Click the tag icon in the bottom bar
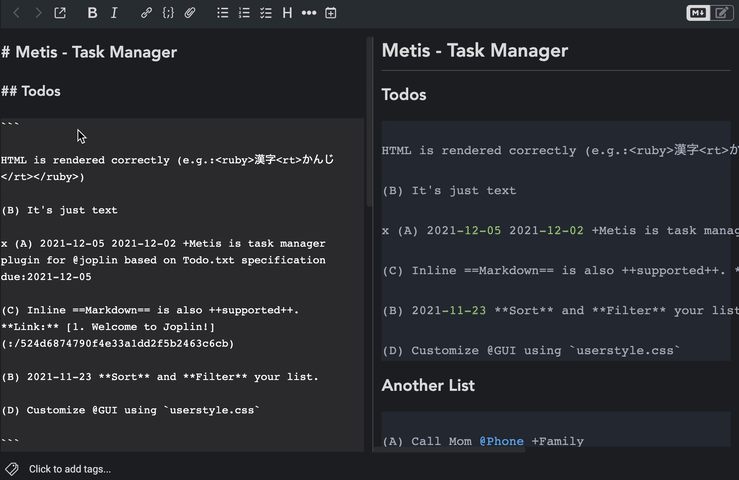Viewport: 739px width, 480px height. (12, 468)
